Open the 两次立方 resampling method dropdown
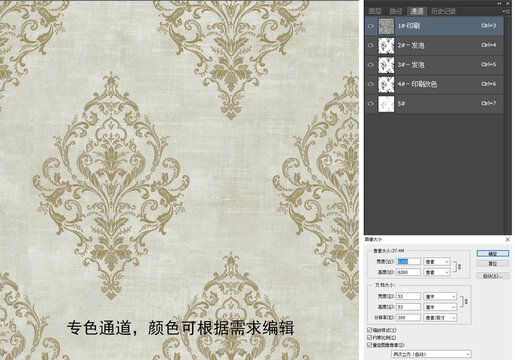This screenshot has width=515, height=360. (x=431, y=354)
